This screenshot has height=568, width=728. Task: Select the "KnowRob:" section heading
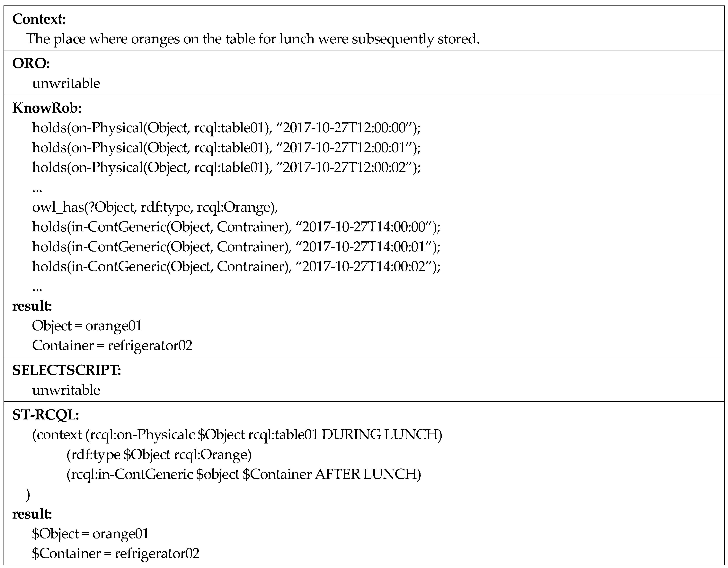point(47,108)
